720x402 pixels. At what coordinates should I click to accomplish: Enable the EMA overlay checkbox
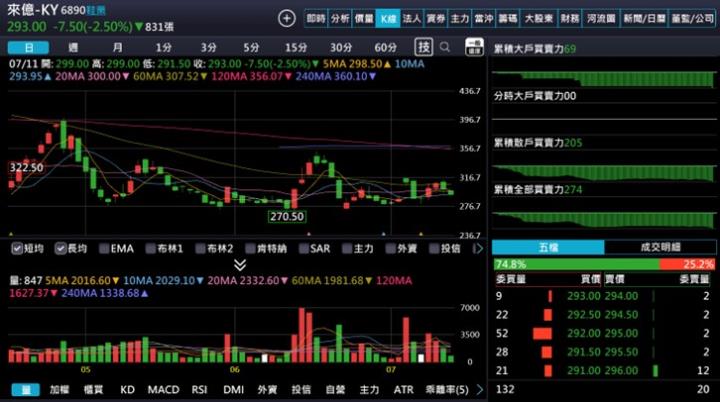click(x=104, y=249)
